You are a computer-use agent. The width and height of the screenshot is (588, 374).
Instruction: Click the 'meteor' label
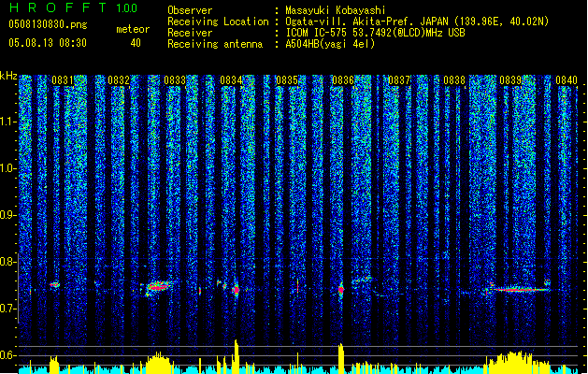pos(133,29)
